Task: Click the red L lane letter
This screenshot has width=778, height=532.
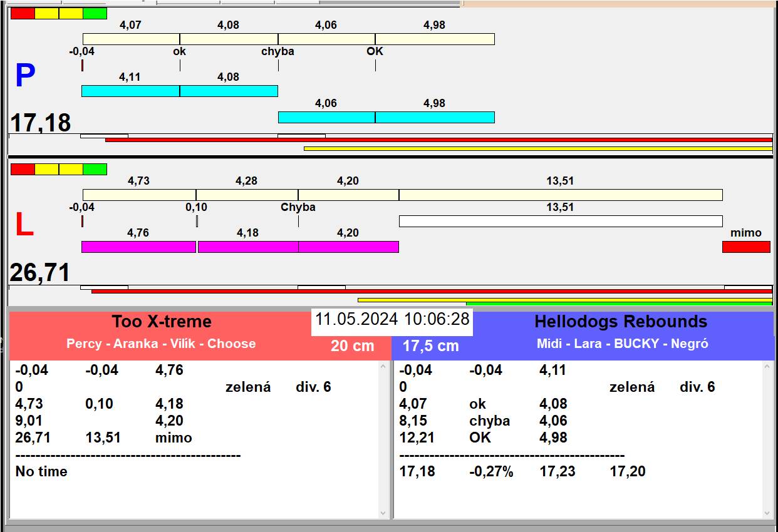Action: (x=24, y=225)
